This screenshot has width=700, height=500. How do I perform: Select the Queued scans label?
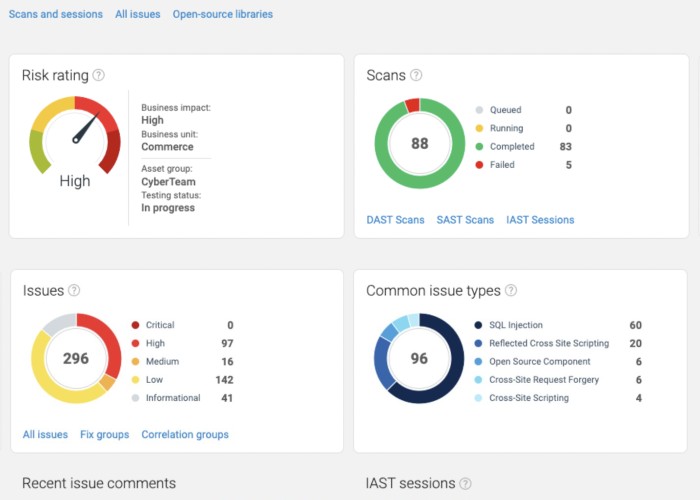click(x=505, y=110)
